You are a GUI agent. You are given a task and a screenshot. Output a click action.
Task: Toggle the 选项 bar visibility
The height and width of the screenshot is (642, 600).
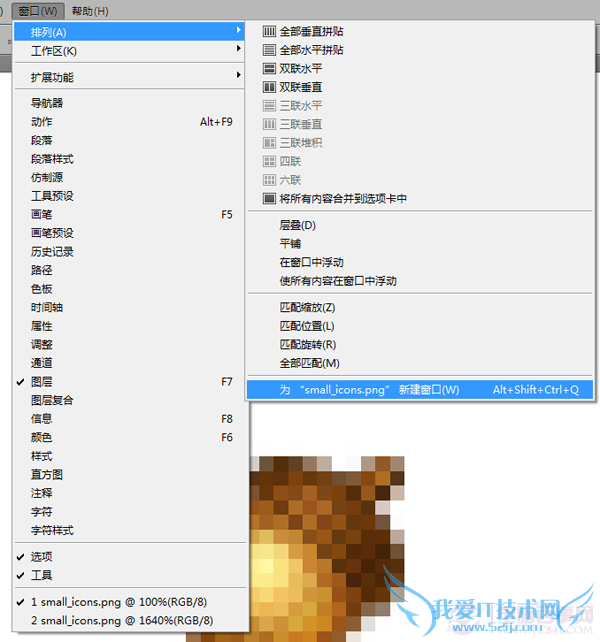point(20,557)
